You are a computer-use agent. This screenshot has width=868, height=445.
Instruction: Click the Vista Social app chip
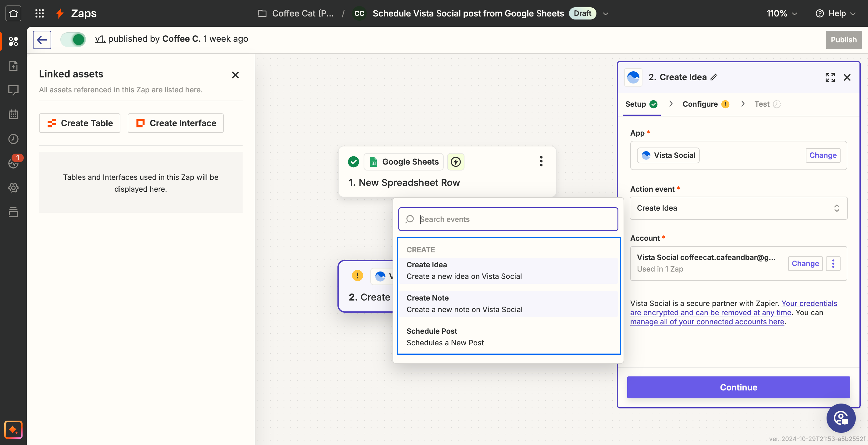pyautogui.click(x=668, y=155)
